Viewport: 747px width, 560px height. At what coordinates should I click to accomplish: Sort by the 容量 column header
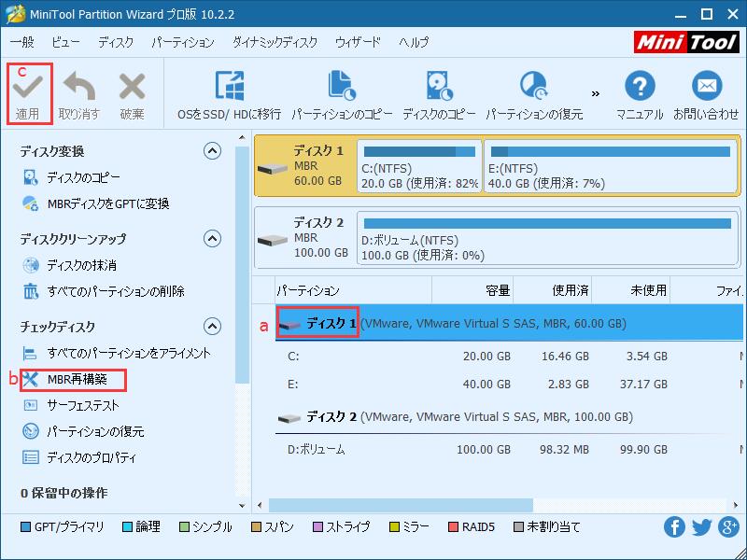click(x=472, y=290)
